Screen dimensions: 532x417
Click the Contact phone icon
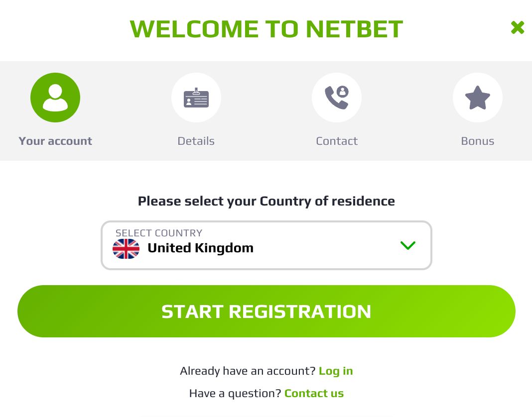(337, 98)
